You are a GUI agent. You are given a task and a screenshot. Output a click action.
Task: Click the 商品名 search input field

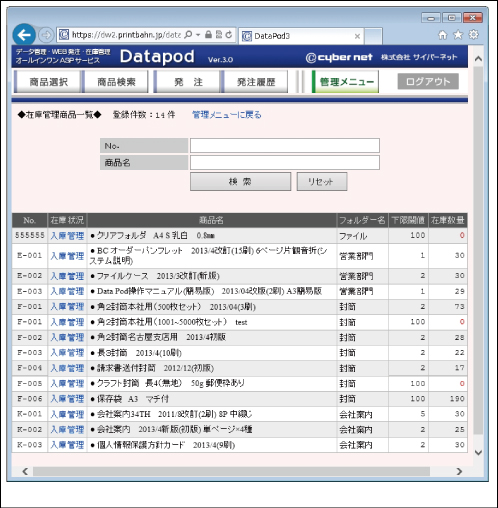click(285, 163)
